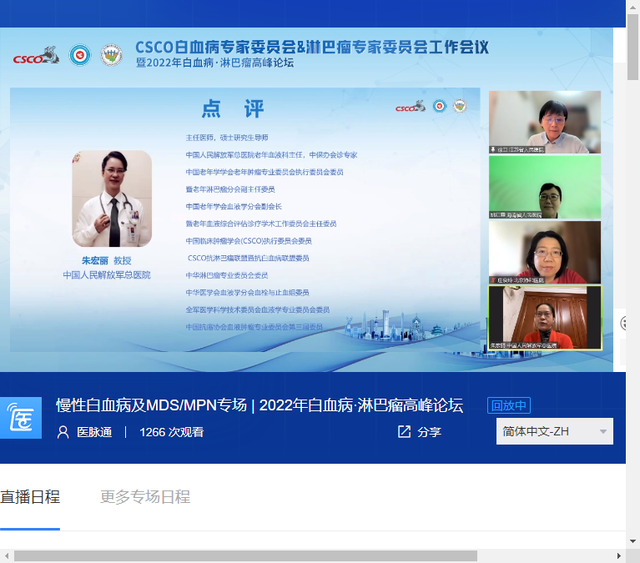640x563 pixels.
Task: Click the user profile icon beside 医脉通
Action: pos(64,432)
